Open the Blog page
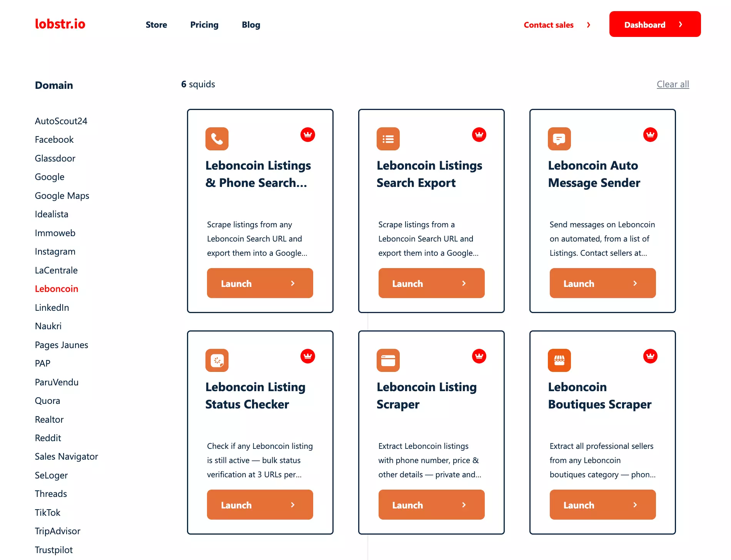This screenshot has width=731, height=560. 251,25
